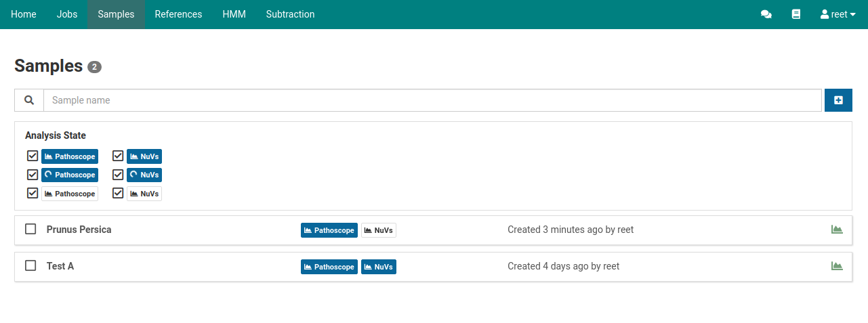Screen dimensions: 868x323
Task: Click the chat bubbles icon in navbar
Action: pyautogui.click(x=766, y=14)
